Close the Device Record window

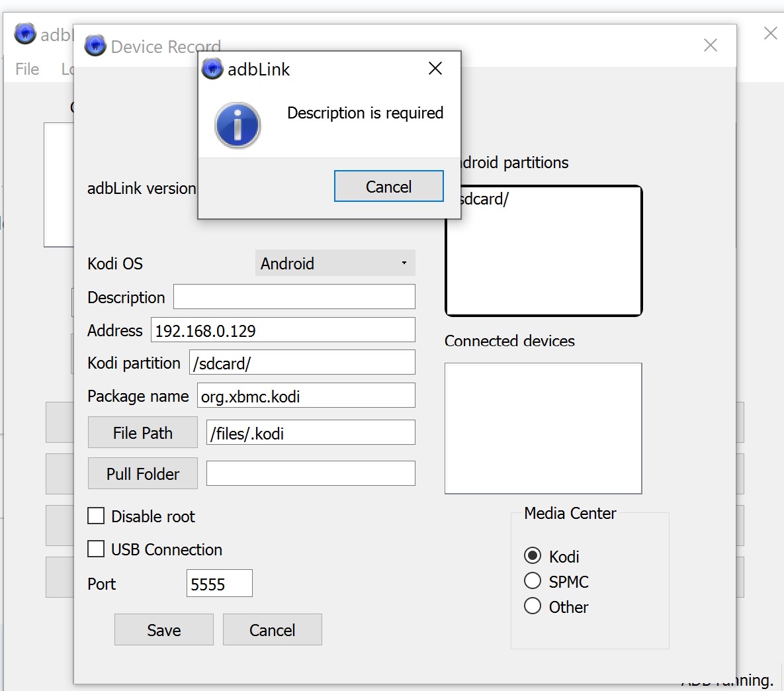click(710, 45)
